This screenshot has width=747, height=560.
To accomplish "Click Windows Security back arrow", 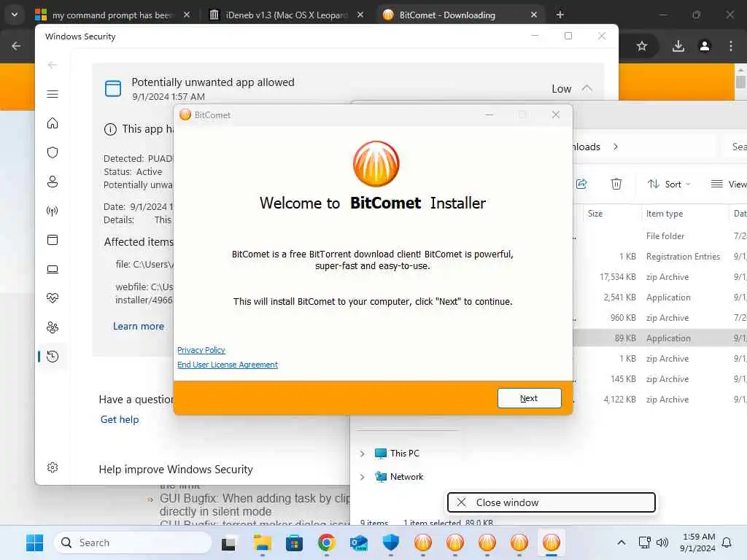I will click(x=53, y=65).
